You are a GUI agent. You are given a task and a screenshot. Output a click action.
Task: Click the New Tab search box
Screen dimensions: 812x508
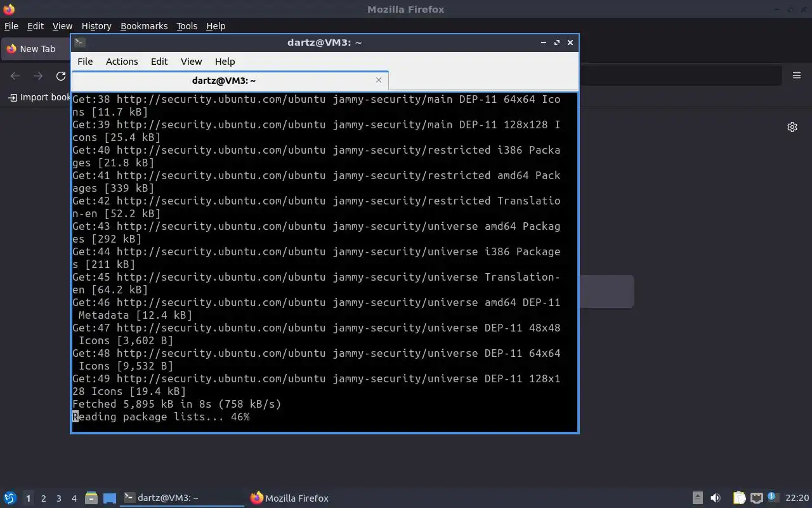coord(606,291)
